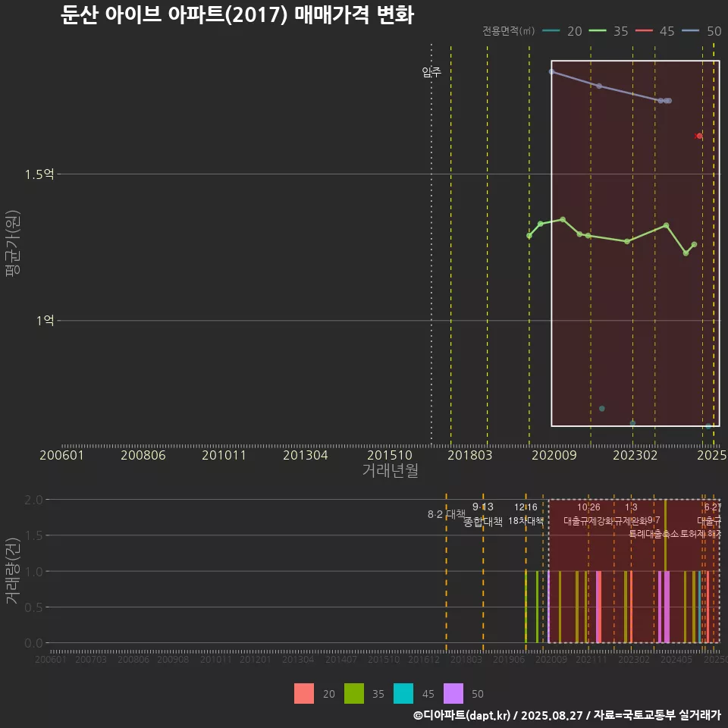This screenshot has height=728, width=728.
Task: Click the 입주 marker label
Action: 431,73
